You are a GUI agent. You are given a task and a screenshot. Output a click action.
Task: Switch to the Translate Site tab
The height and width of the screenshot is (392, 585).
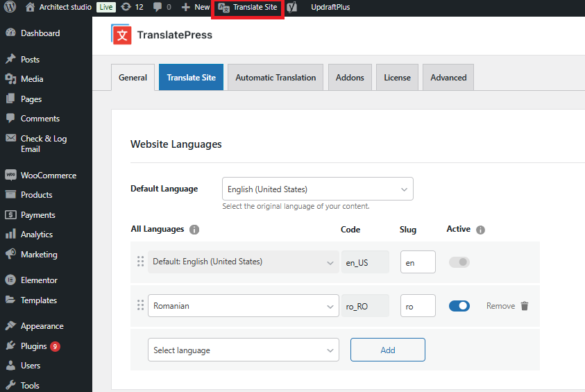(x=191, y=77)
